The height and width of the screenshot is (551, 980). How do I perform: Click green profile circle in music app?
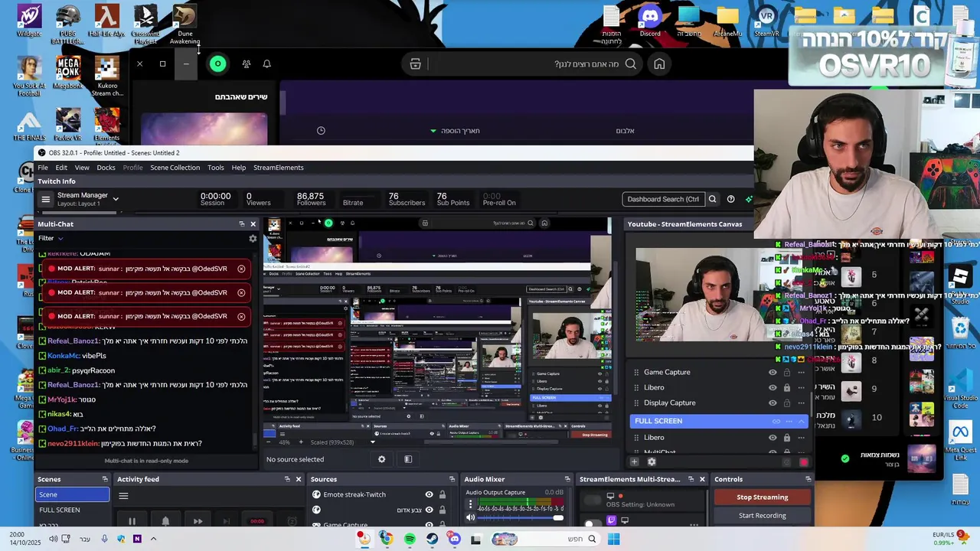click(218, 64)
